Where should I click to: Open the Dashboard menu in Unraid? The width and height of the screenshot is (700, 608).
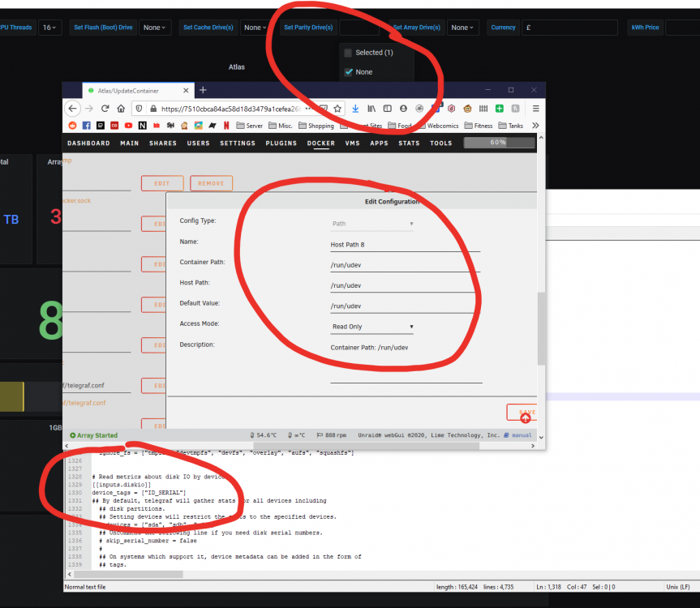click(88, 143)
